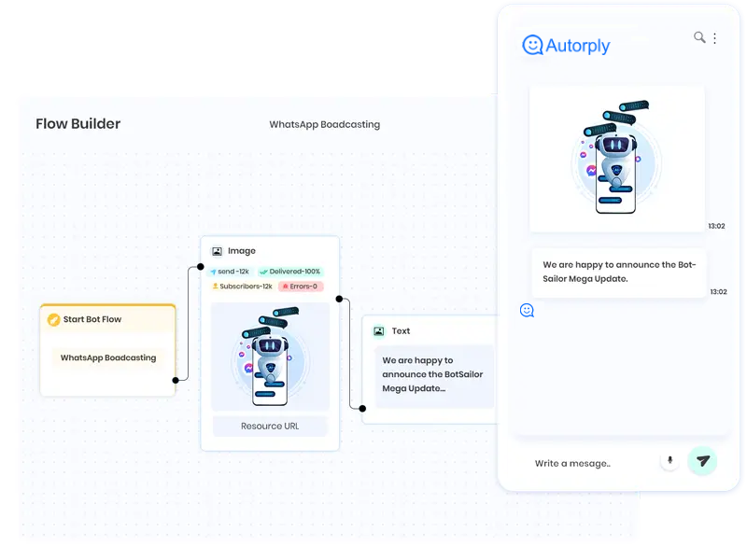Screen dimensions: 747x560
Task: Click the Image node's picture icon
Action: click(x=218, y=250)
